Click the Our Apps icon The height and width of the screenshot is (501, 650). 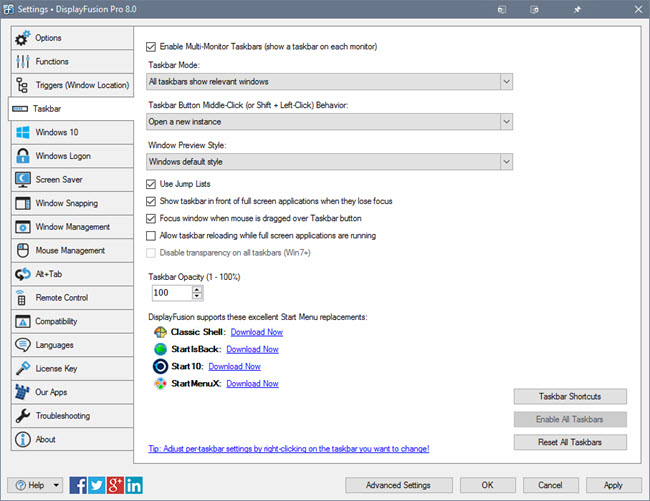[22, 392]
